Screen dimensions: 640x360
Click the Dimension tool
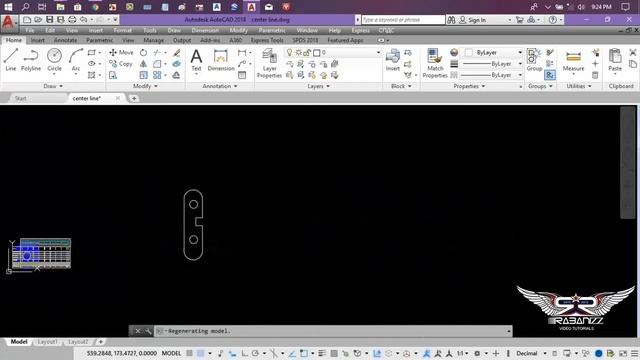click(x=221, y=60)
